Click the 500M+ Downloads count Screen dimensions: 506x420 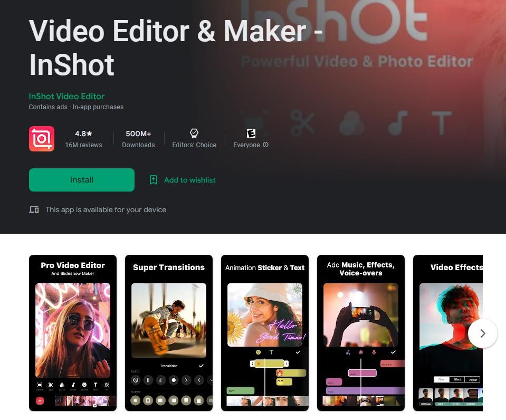(138, 139)
